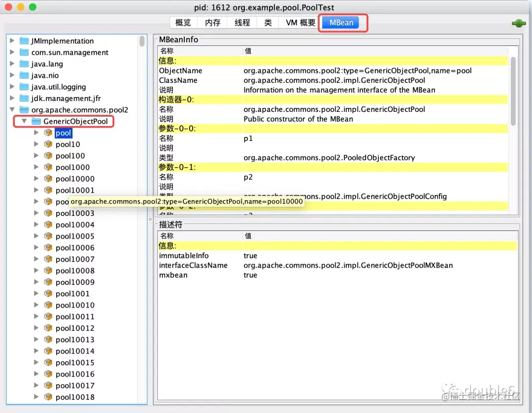Click the immutableInfo descriptor row
Viewport: 532px width, 413px height.
tap(337, 255)
